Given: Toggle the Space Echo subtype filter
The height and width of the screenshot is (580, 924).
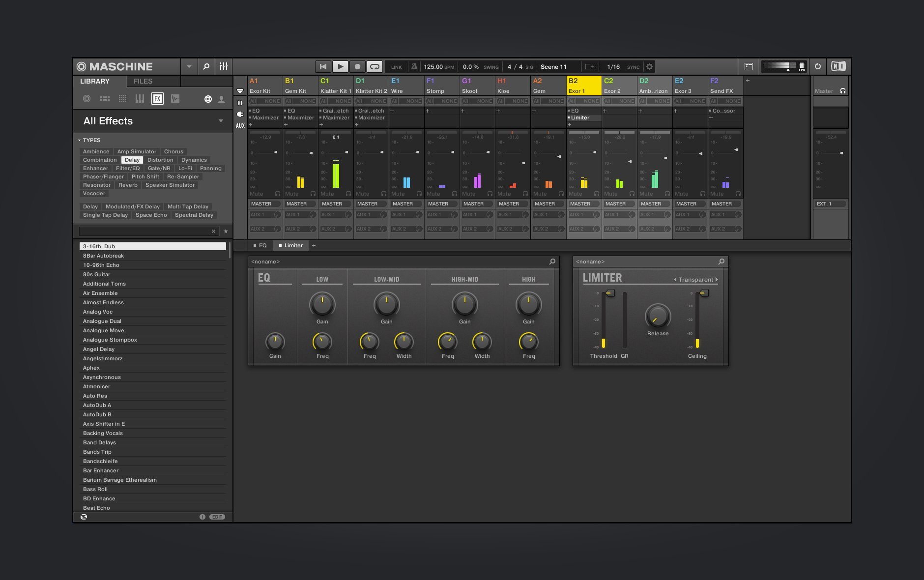Looking at the screenshot, I should [151, 215].
